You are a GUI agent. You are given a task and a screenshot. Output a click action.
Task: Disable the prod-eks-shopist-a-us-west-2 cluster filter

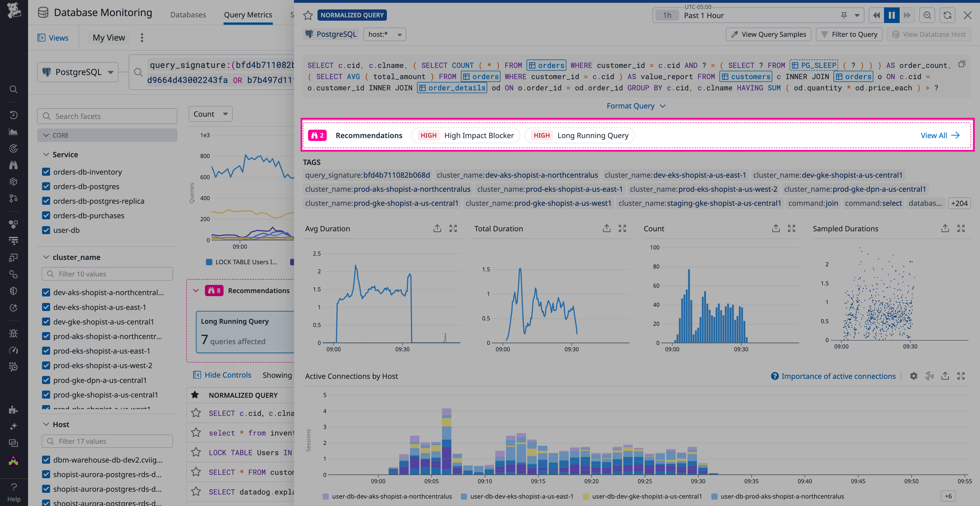click(46, 365)
